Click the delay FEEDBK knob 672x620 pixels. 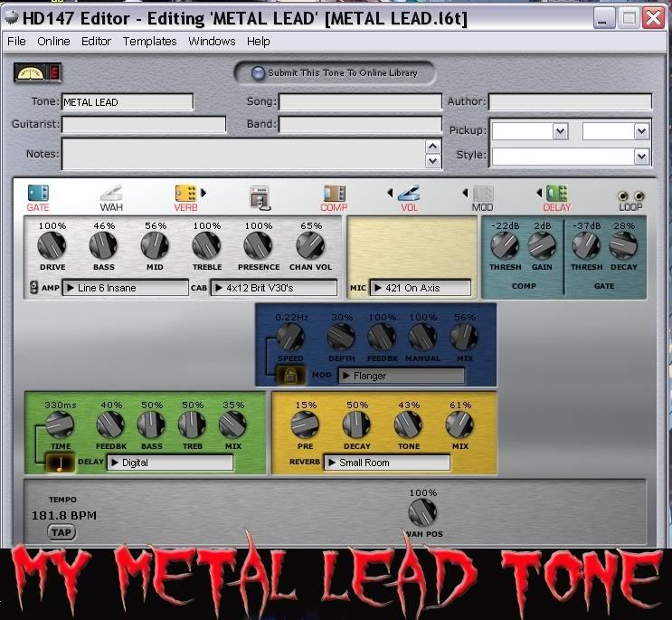(110, 424)
